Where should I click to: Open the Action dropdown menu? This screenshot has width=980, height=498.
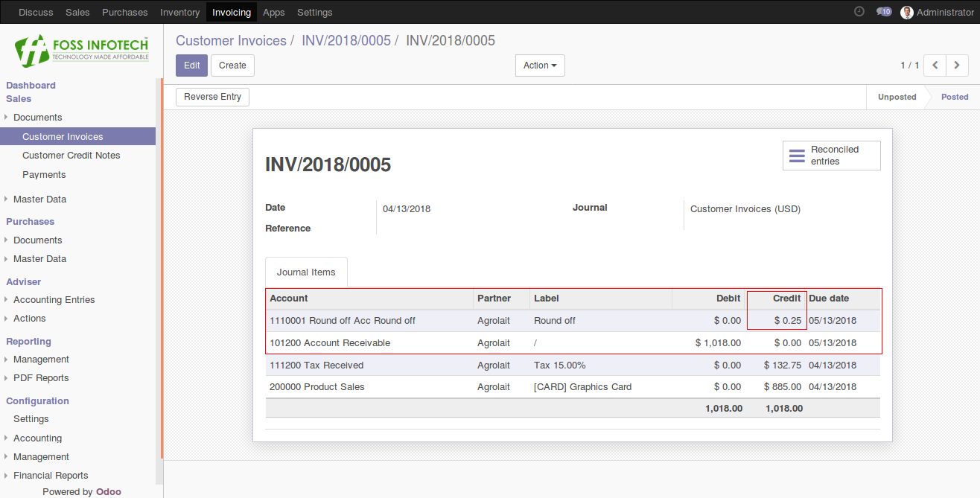pyautogui.click(x=540, y=66)
